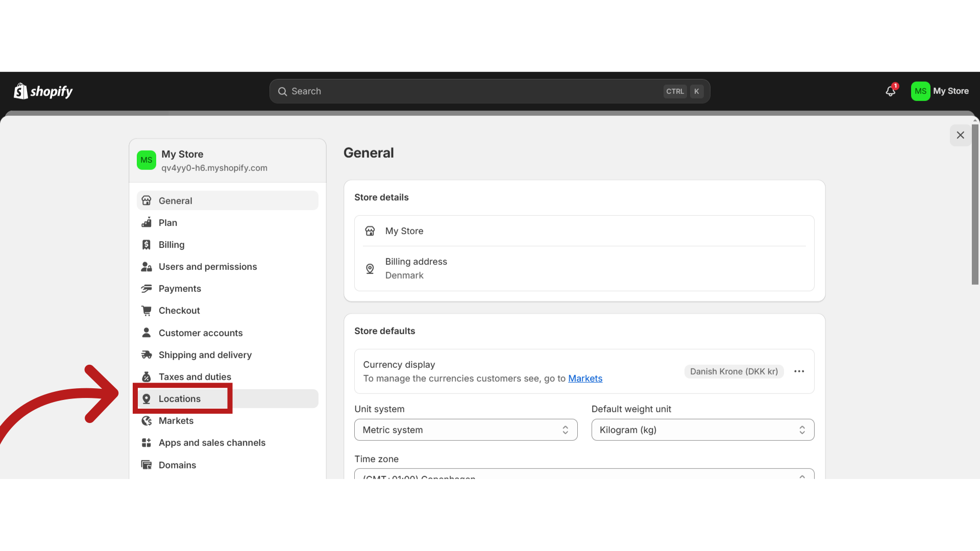Click the Customer accounts person icon
Image resolution: width=980 pixels, height=551 pixels.
[x=146, y=333]
